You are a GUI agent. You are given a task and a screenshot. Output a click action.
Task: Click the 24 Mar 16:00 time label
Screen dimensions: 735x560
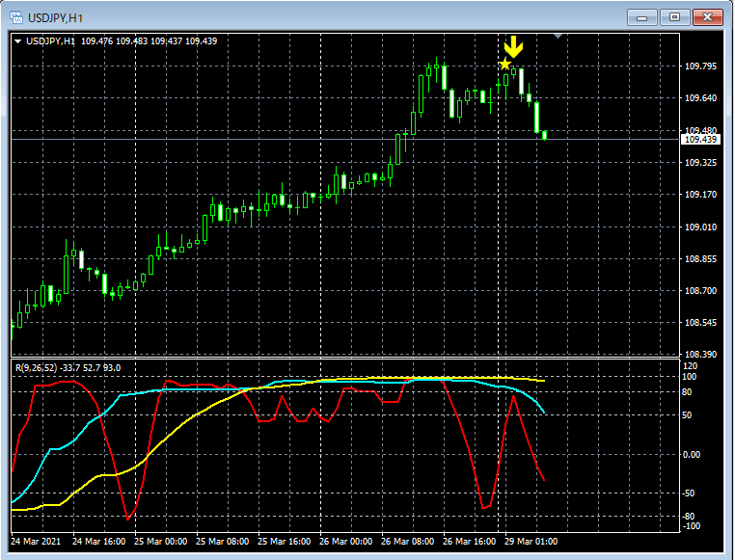(x=99, y=542)
